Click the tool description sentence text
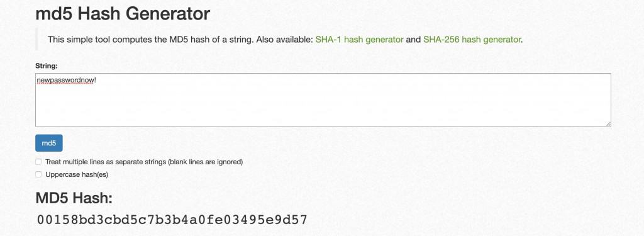644x236 pixels. pyautogui.click(x=285, y=40)
